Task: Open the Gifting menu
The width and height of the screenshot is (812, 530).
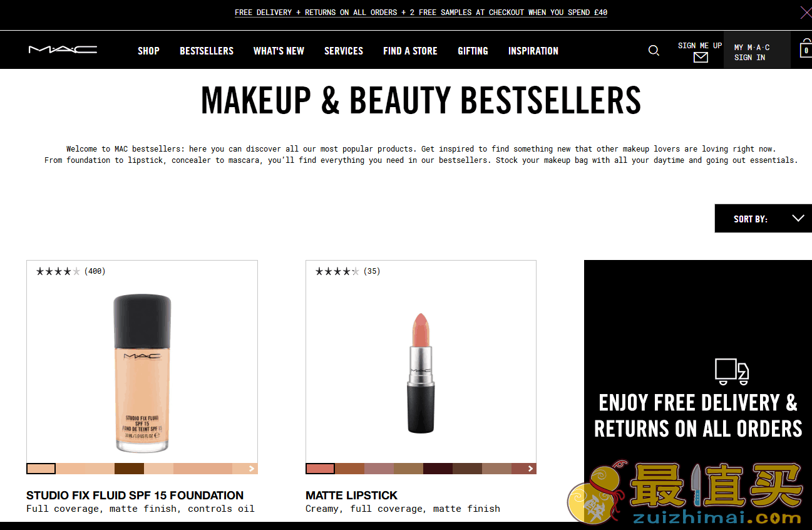Action: [473, 51]
